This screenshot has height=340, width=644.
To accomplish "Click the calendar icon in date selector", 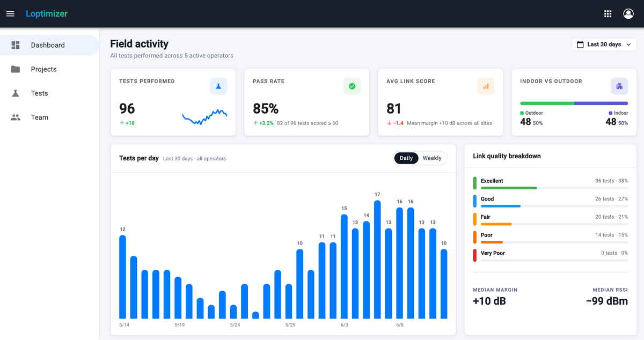I will pos(580,45).
